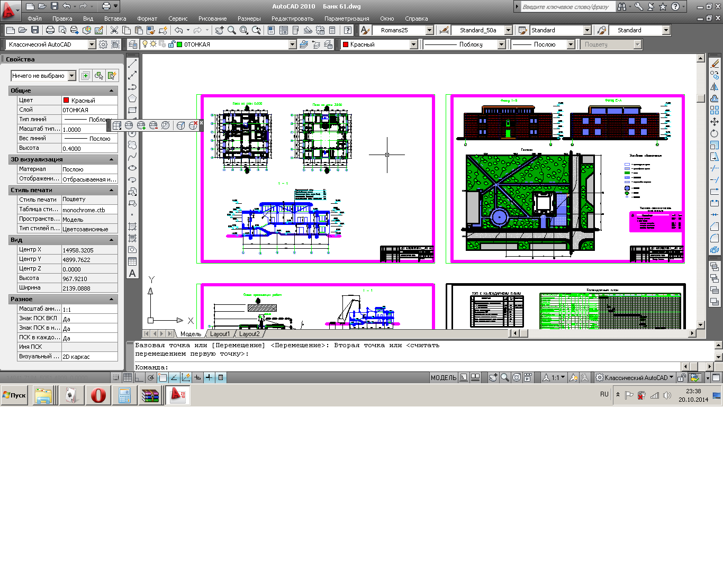Toggle grid display in status bar
Viewport: 723px width, 588px height.
[128, 377]
